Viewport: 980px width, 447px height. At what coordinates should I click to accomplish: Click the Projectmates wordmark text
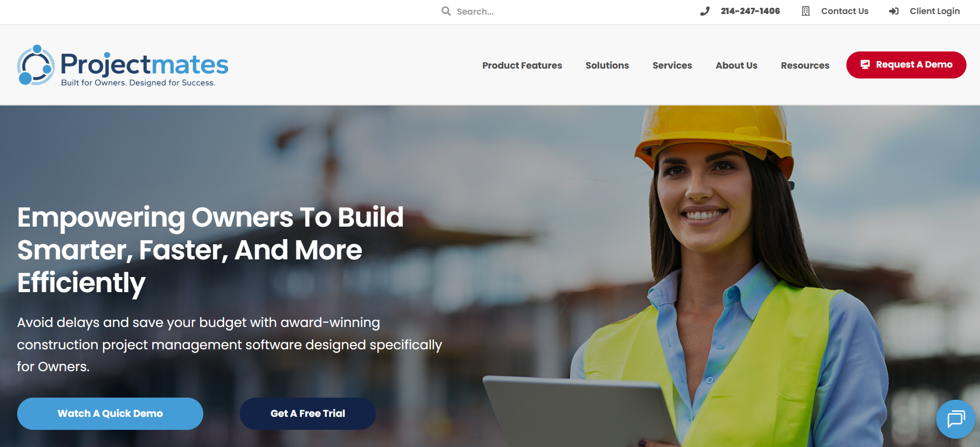[x=145, y=64]
